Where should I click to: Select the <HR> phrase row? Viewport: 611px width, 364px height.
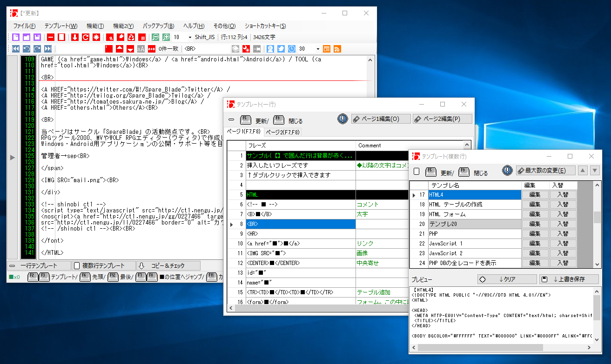point(301,234)
